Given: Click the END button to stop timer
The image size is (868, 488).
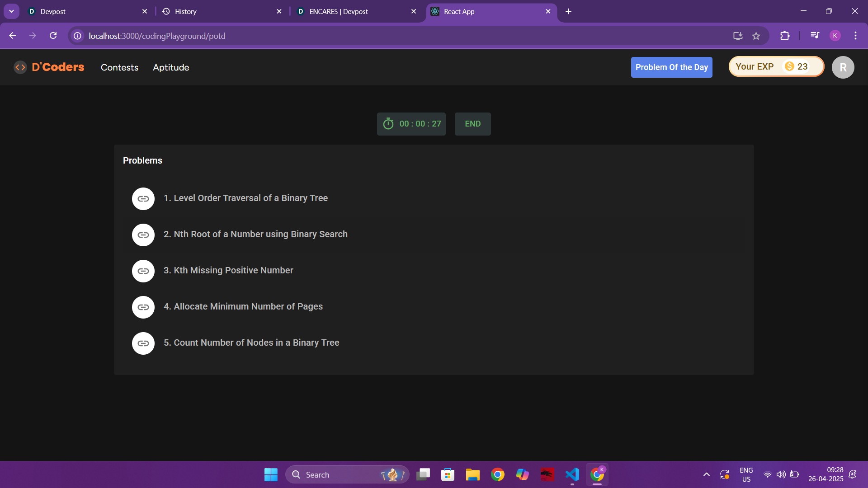Looking at the screenshot, I should point(472,124).
